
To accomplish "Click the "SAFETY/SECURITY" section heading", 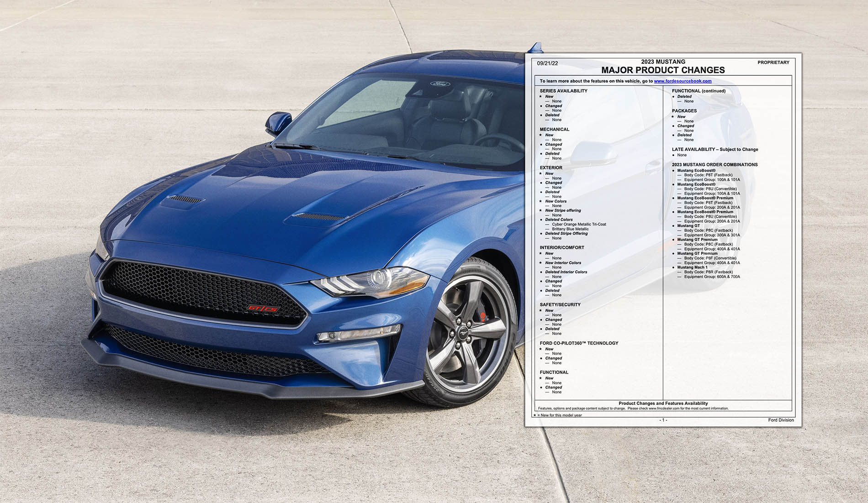I will [x=560, y=305].
